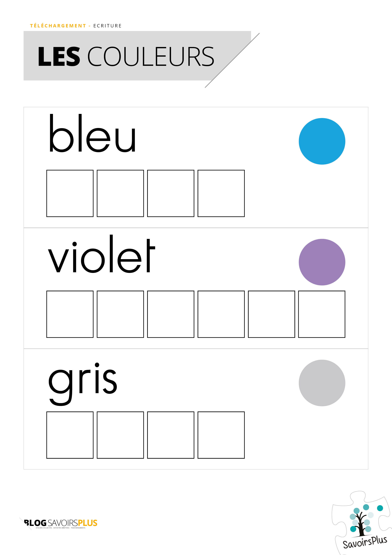Viewport: 392px width, 555px height.
Task: Click the last letter box under bleu
Action: click(x=221, y=193)
